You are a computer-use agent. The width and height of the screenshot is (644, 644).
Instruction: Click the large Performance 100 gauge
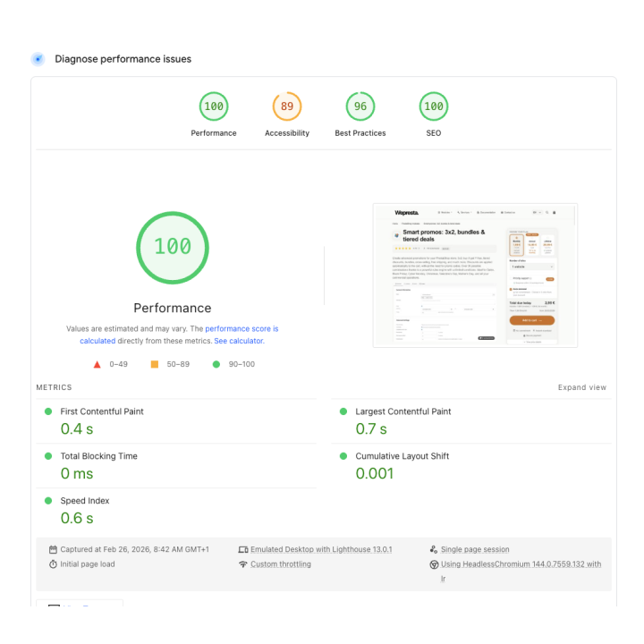coord(173,248)
